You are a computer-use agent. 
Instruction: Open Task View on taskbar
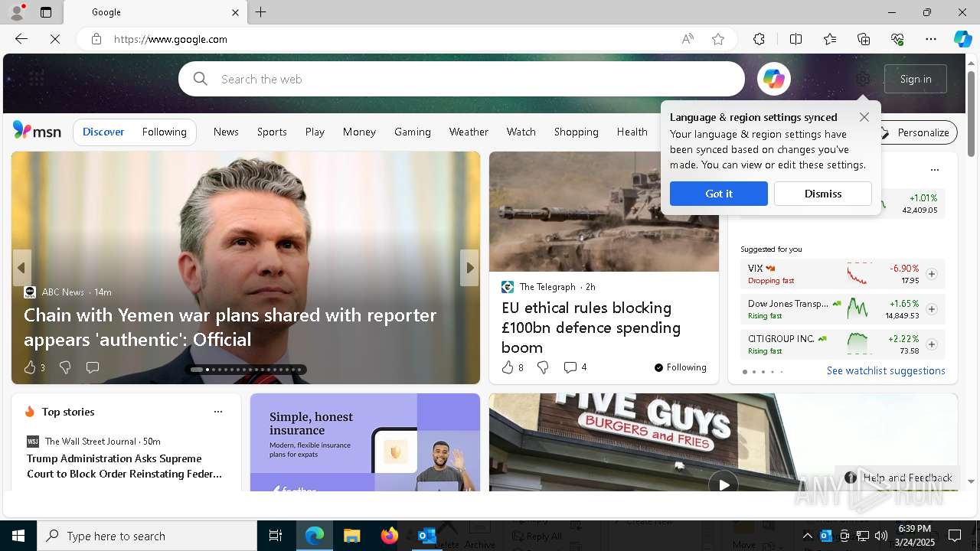click(276, 536)
